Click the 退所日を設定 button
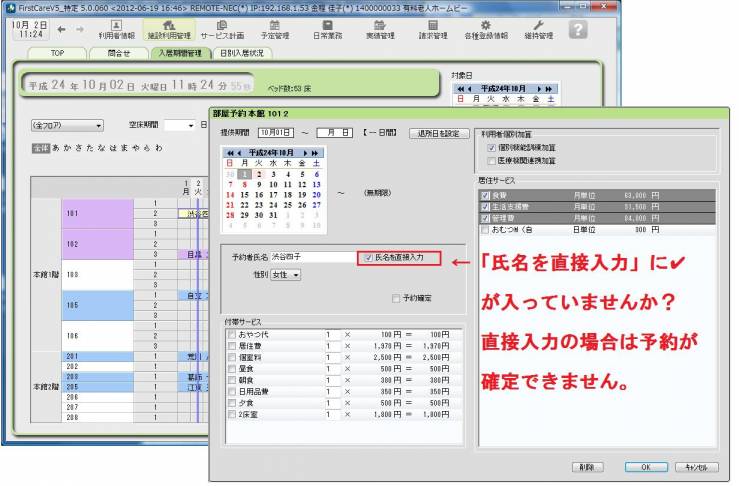The height and width of the screenshot is (486, 739). (x=438, y=133)
